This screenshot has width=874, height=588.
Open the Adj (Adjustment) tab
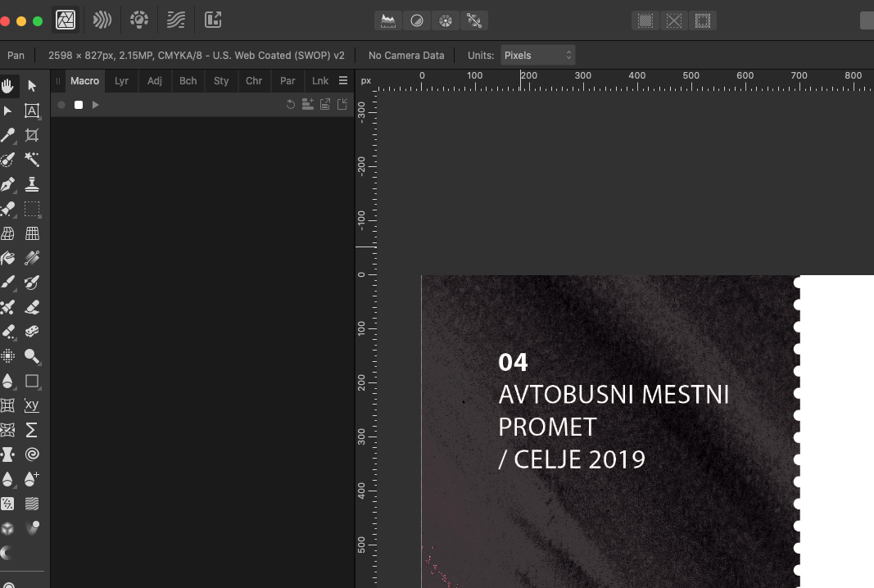(x=154, y=81)
